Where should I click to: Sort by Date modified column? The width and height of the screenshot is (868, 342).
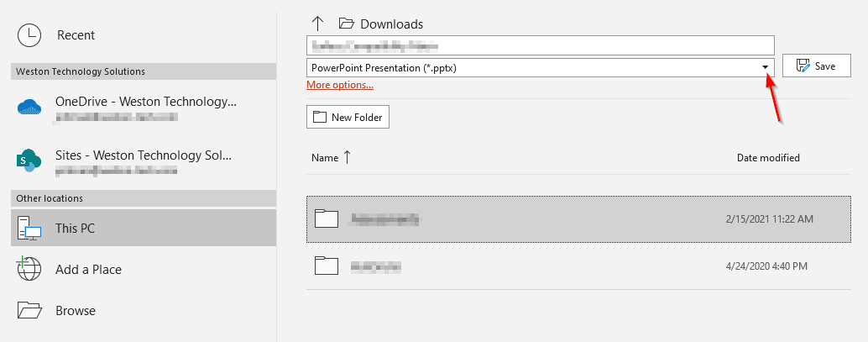[x=768, y=157]
